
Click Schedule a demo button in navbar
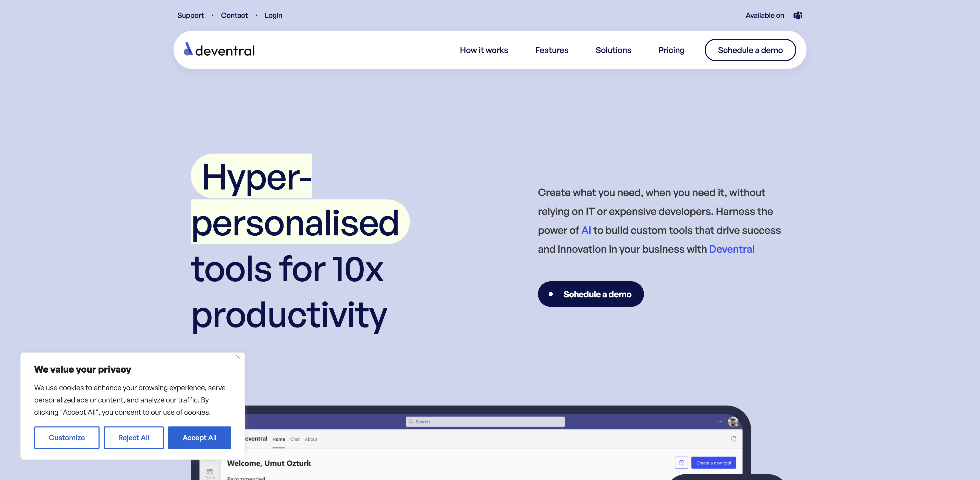[751, 49]
